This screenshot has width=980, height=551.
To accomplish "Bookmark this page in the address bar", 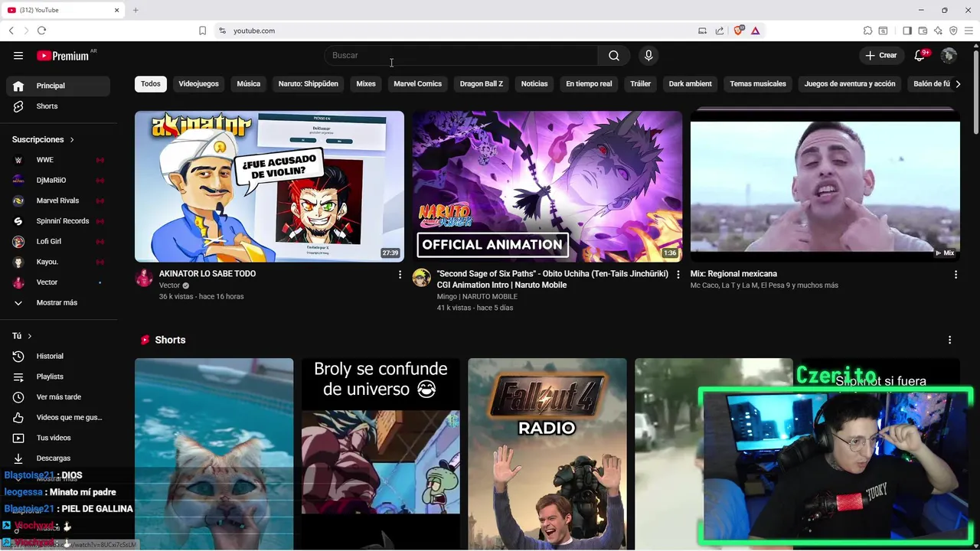I will click(x=202, y=31).
